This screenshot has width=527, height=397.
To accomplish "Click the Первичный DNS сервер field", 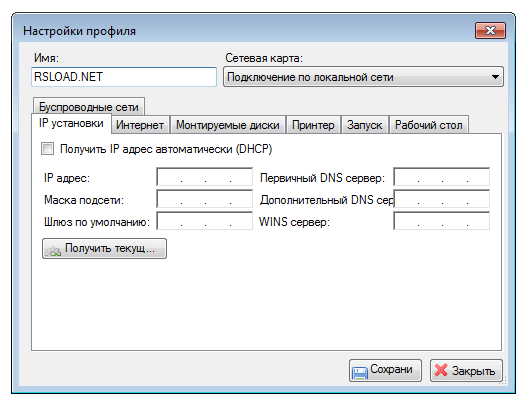I will (441, 177).
